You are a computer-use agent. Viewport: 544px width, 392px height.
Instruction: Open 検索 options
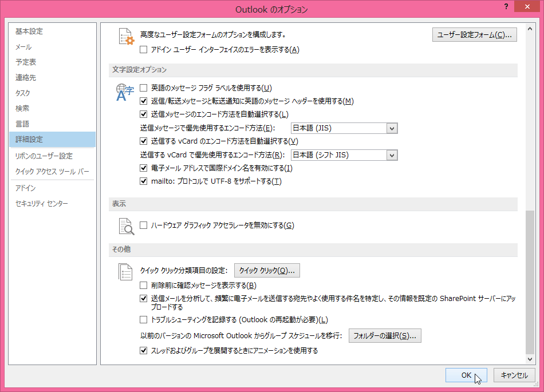pyautogui.click(x=52, y=109)
